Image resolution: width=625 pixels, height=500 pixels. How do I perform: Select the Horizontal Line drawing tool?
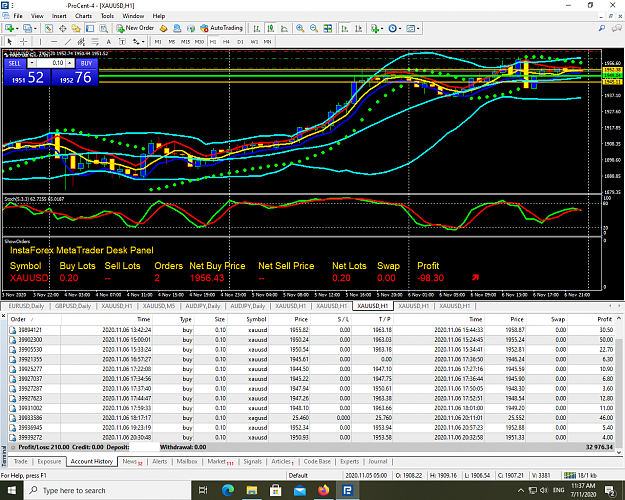coord(54,41)
